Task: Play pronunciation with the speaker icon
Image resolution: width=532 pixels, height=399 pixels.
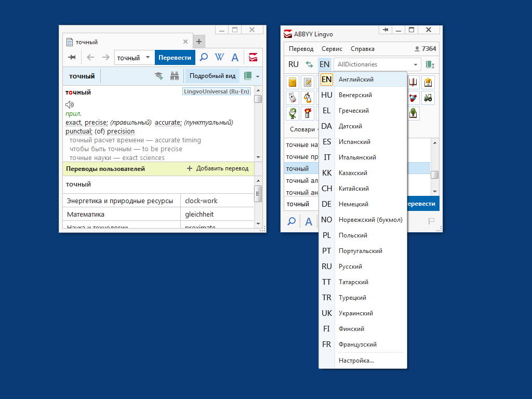Action: click(x=70, y=104)
